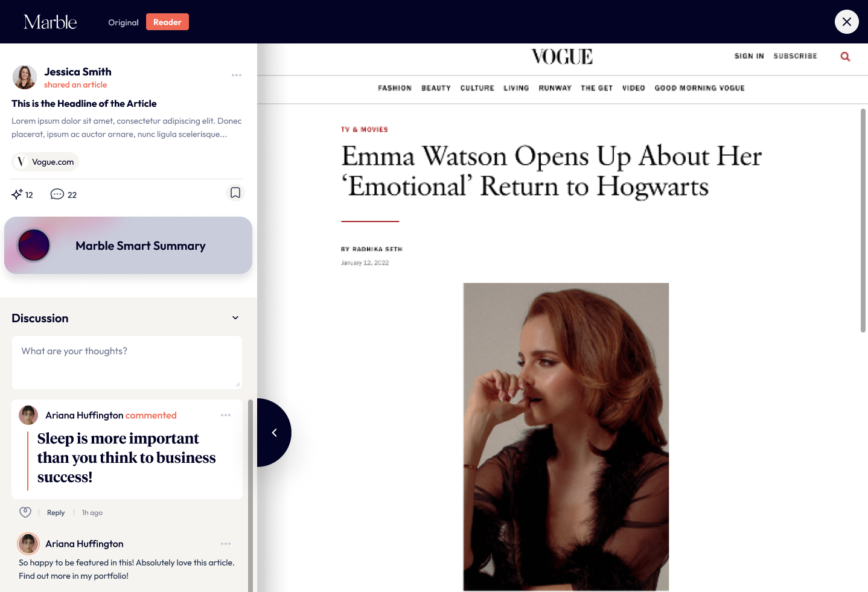Click Ariana Huffington avatar on quoted comment
This screenshot has height=592, width=868.
[28, 415]
